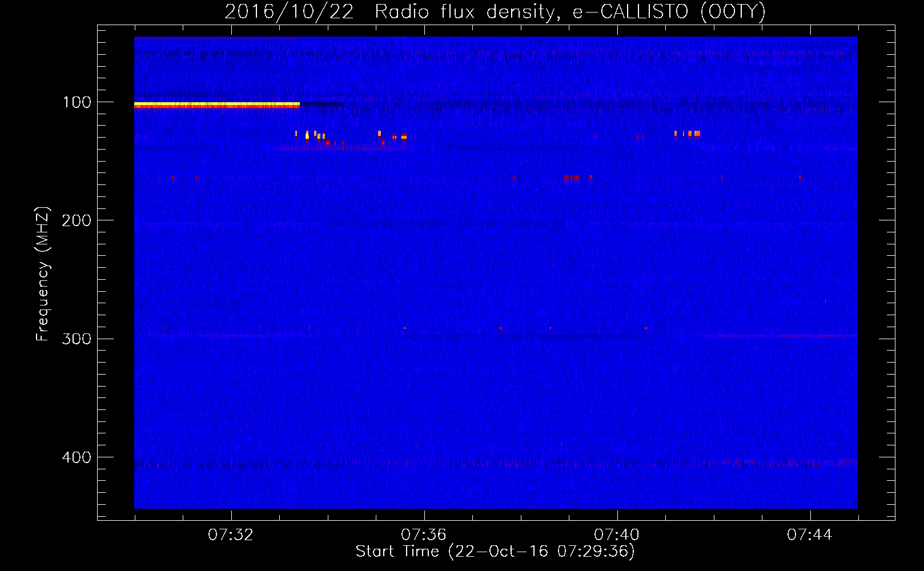Click the bright yellow-red band near 100 MHz
The height and width of the screenshot is (571, 924).
217,105
